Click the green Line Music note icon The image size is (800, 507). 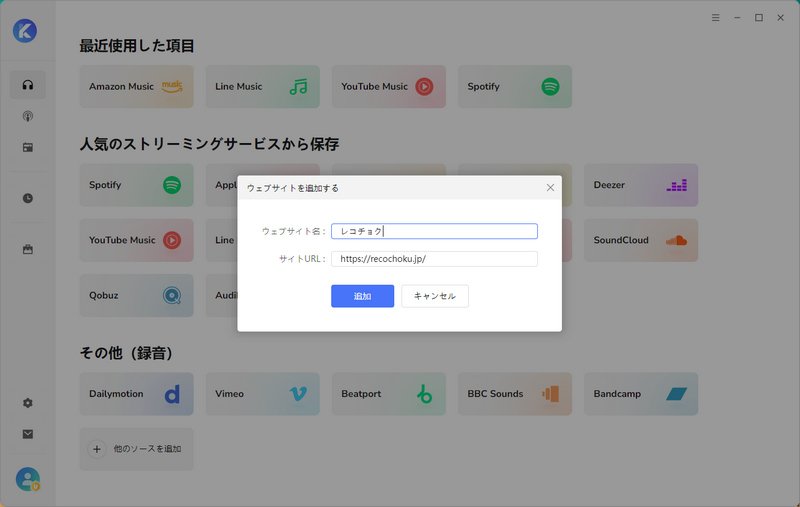[x=298, y=87]
